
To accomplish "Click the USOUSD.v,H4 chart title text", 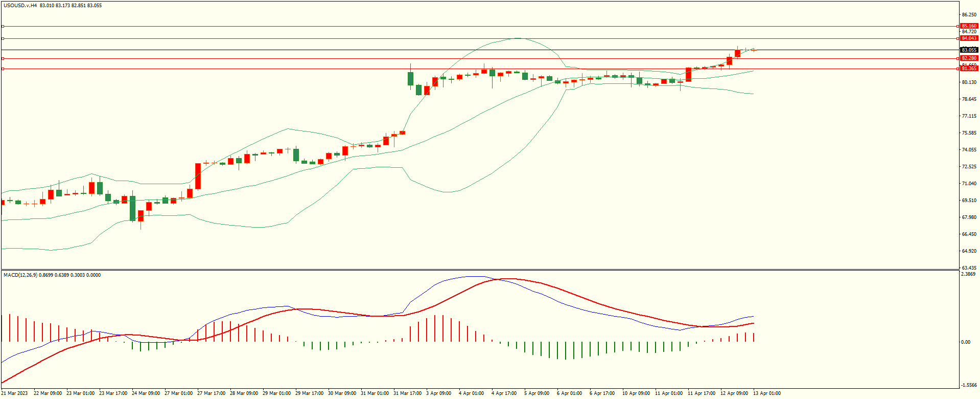I will 20,6.
